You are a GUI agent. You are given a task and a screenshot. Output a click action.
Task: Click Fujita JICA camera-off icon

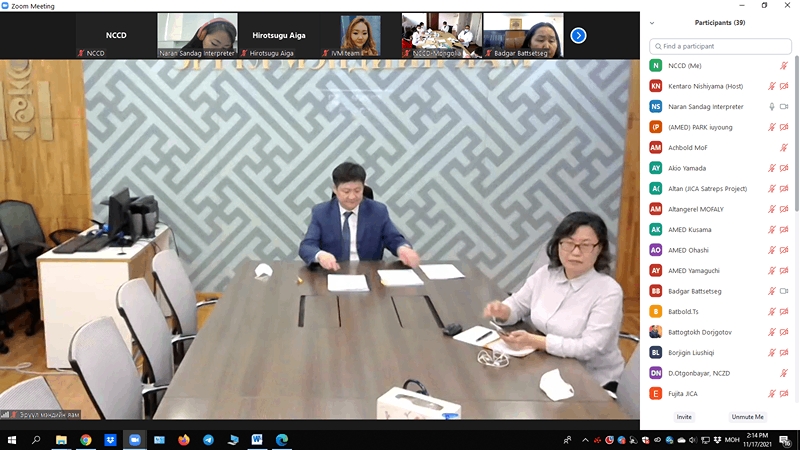(x=784, y=394)
